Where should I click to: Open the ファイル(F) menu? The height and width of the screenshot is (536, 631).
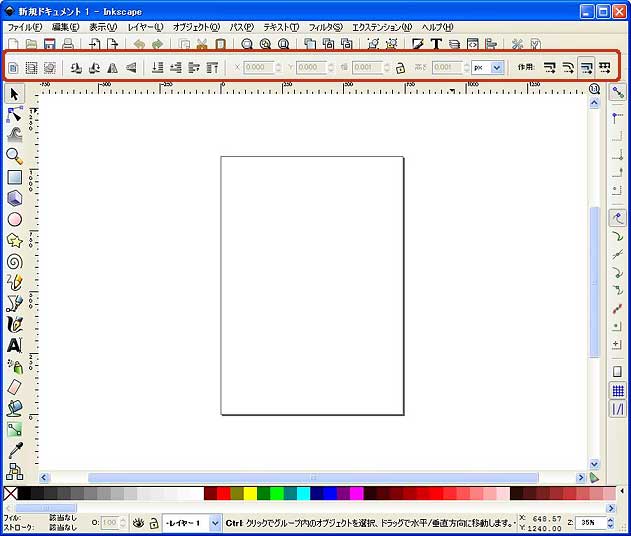(25, 27)
